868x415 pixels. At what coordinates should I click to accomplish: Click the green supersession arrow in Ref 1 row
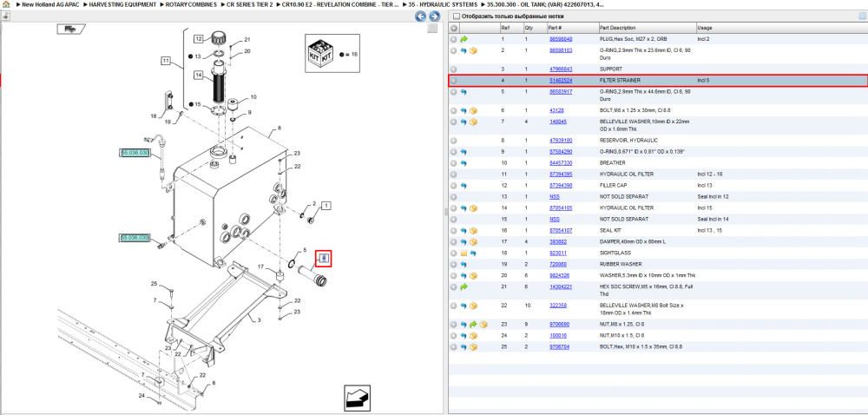[x=464, y=39]
